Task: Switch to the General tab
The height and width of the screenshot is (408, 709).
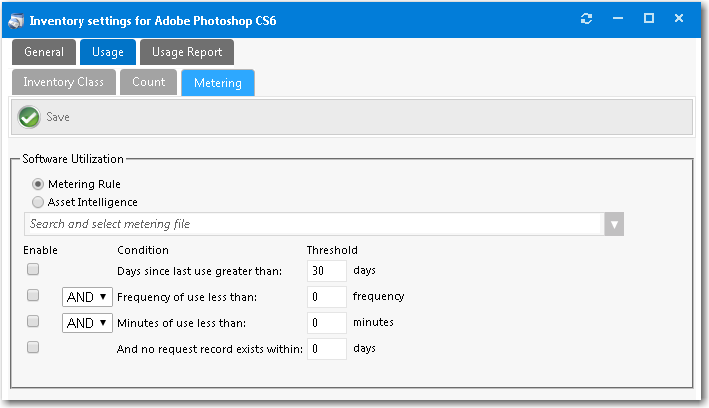Action: 44,52
